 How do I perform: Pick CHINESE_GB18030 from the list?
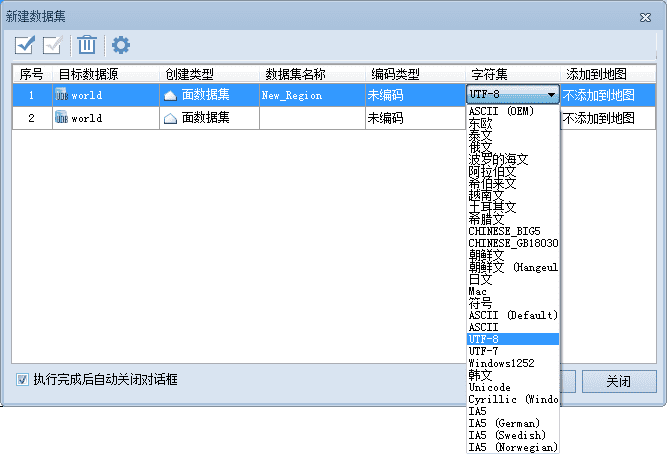[513, 243]
